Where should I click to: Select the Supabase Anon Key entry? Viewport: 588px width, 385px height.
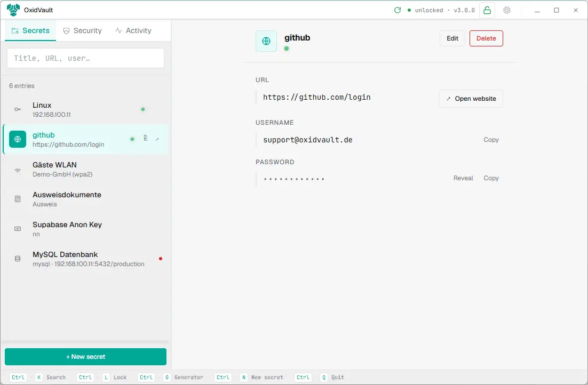pos(85,229)
